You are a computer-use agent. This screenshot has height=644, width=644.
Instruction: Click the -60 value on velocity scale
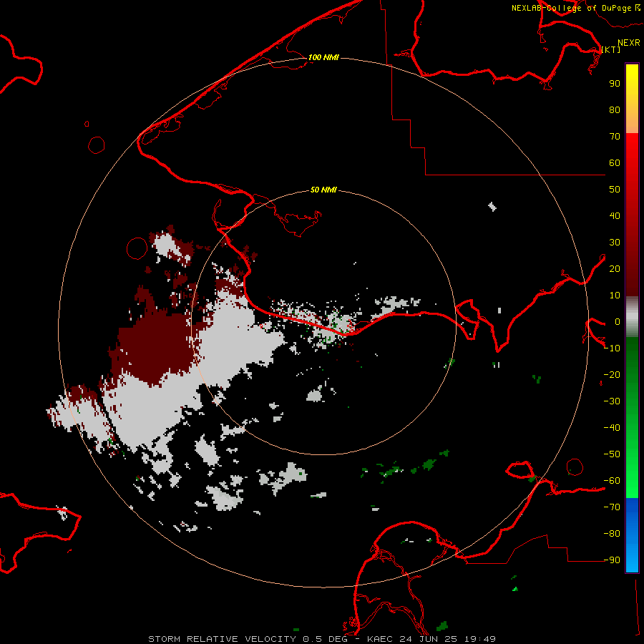612,481
